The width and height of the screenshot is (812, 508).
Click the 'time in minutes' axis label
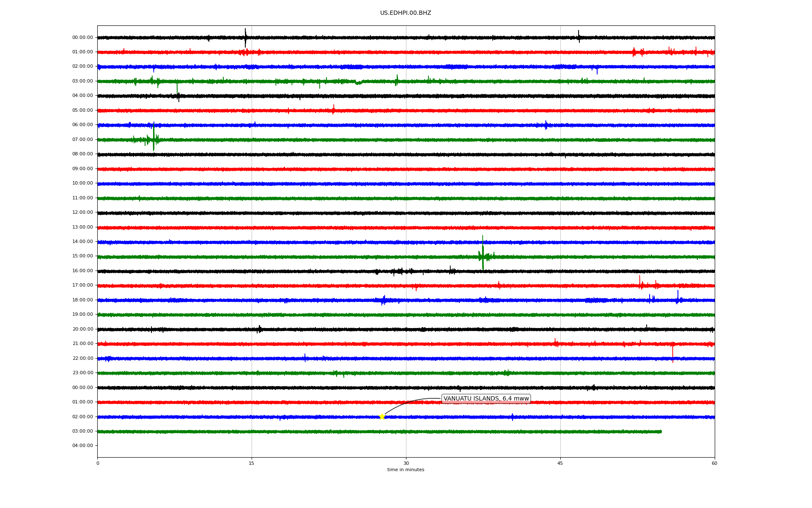tap(406, 470)
